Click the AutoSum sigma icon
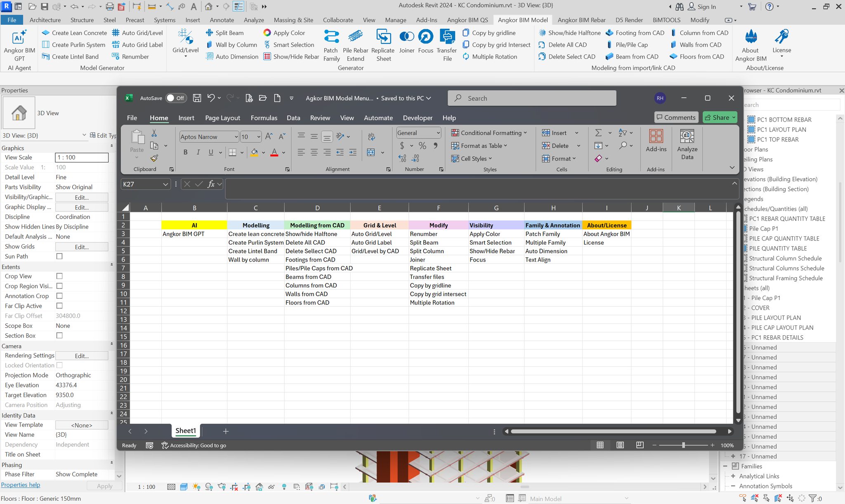 click(598, 133)
